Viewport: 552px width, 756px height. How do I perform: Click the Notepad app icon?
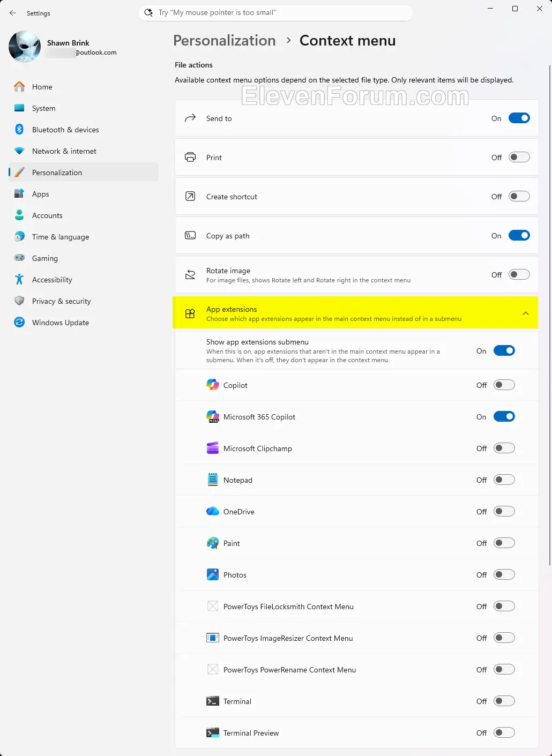tap(213, 480)
